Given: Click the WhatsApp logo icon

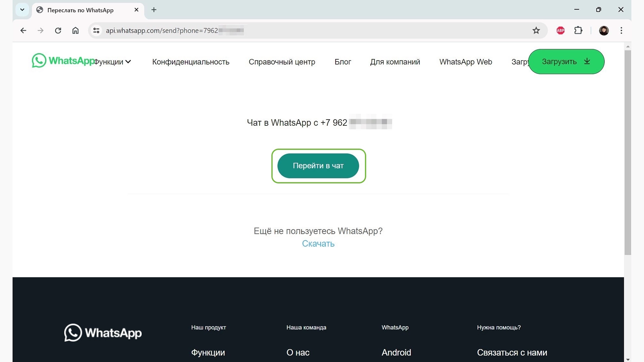Looking at the screenshot, I should pyautogui.click(x=39, y=61).
